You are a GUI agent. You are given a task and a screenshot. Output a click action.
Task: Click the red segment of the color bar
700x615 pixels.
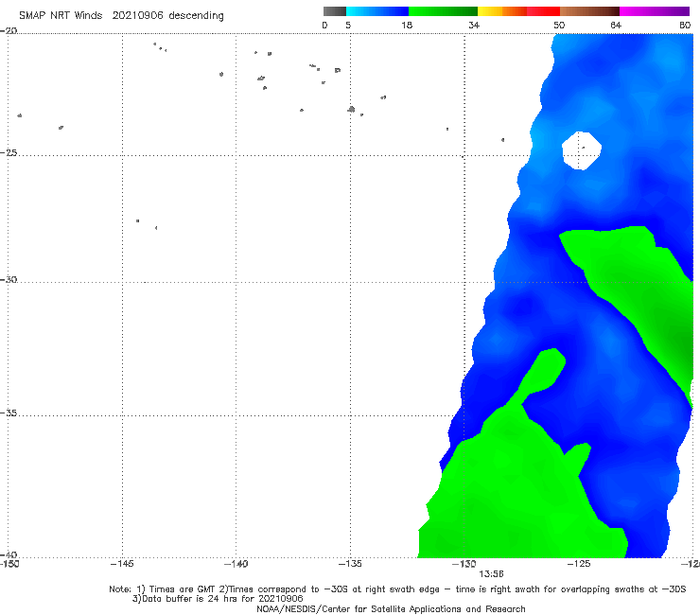coord(544,11)
